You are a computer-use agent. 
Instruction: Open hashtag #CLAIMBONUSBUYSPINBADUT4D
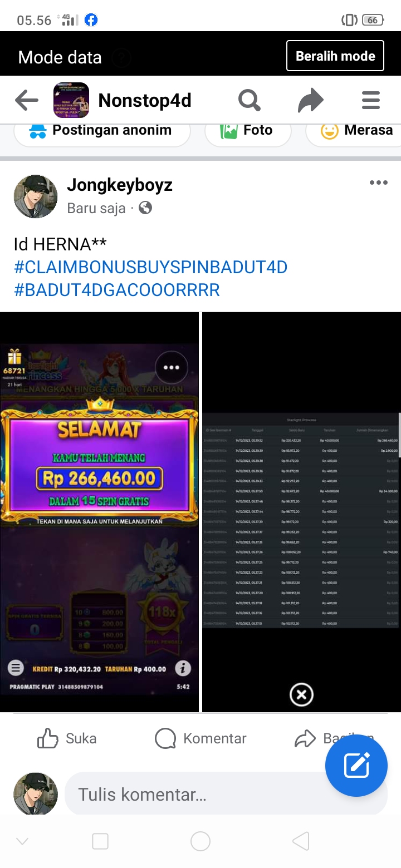(151, 267)
